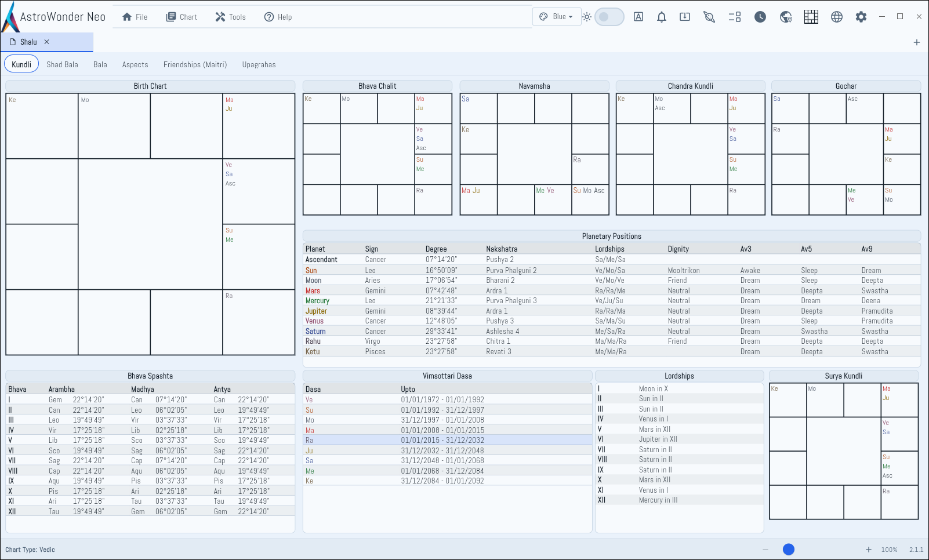
Task: Close the Shalu tab
Action: (x=47, y=42)
